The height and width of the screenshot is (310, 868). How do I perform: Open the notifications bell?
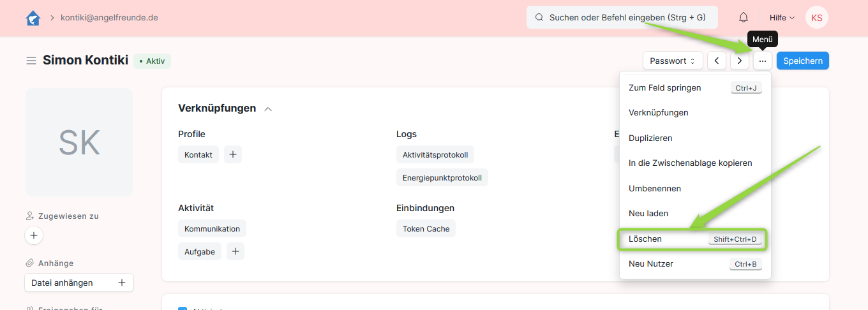pos(744,18)
